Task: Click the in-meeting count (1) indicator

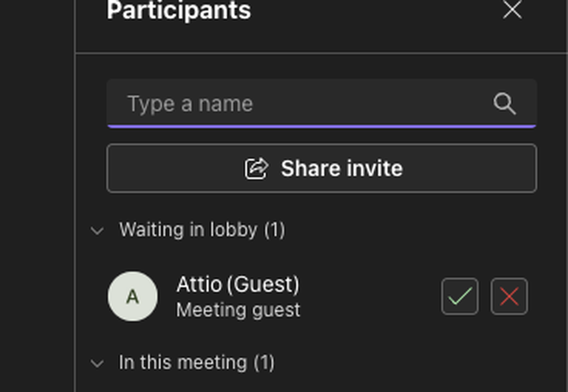Action: click(264, 363)
